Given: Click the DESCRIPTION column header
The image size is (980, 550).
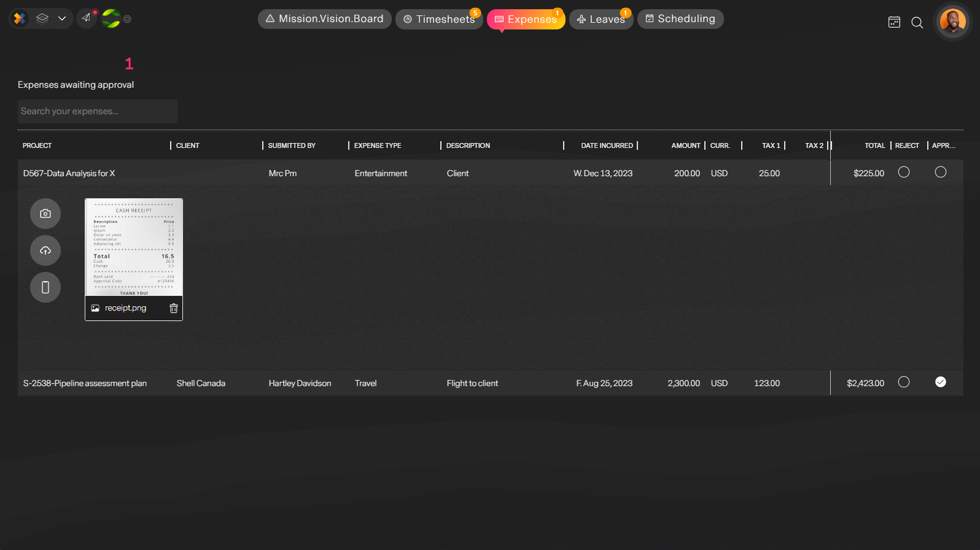Looking at the screenshot, I should coord(468,145).
